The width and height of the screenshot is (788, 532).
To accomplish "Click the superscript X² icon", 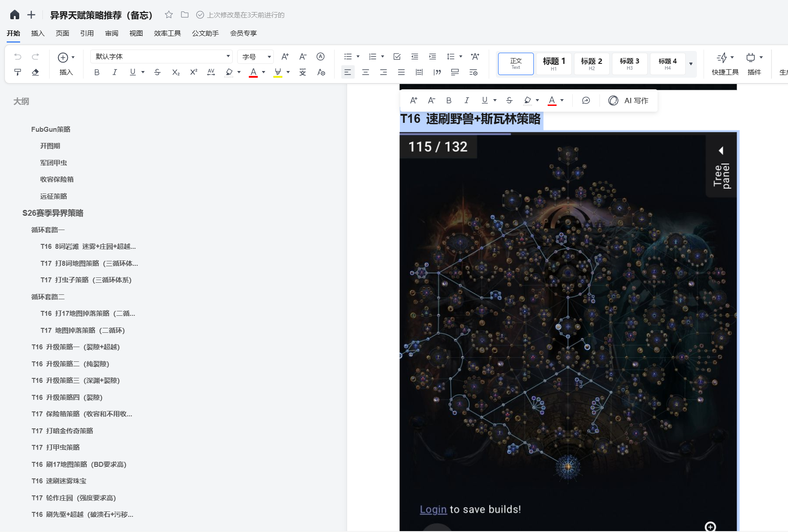I will tap(193, 72).
